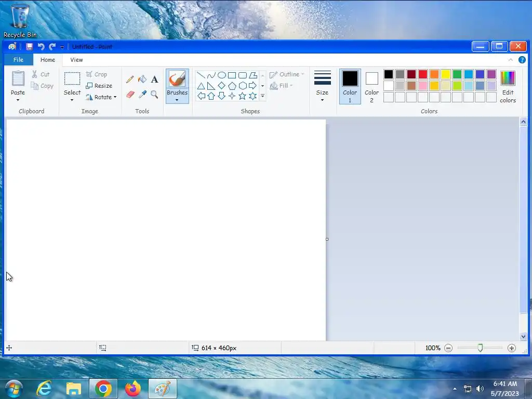Pick the purple color swatch
Viewport: 532px width, 399px height.
pyautogui.click(x=491, y=74)
